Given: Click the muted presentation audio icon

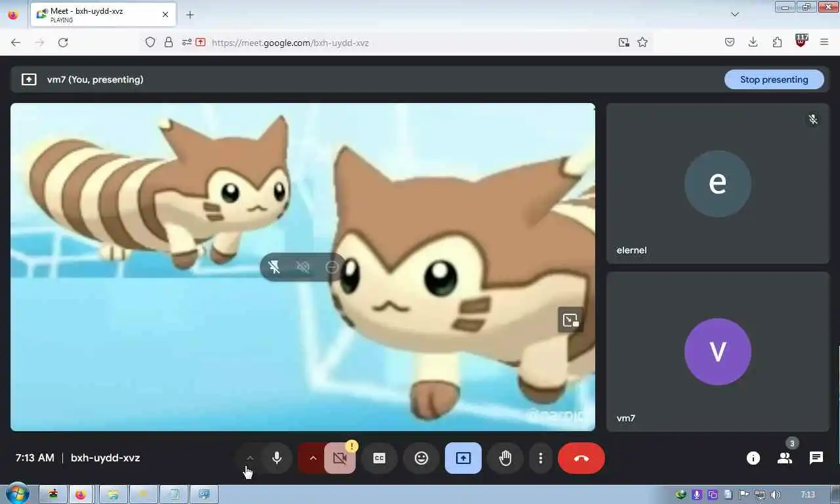Looking at the screenshot, I should click(303, 267).
